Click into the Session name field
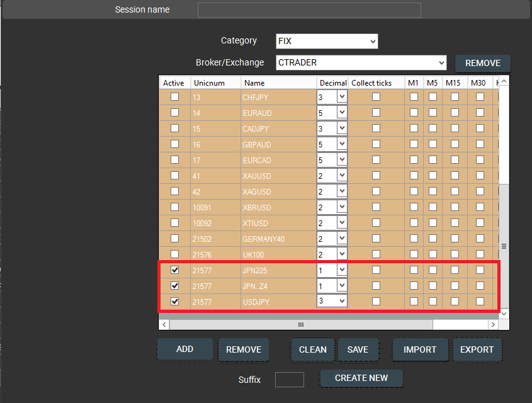This screenshot has width=532, height=403. (x=309, y=10)
